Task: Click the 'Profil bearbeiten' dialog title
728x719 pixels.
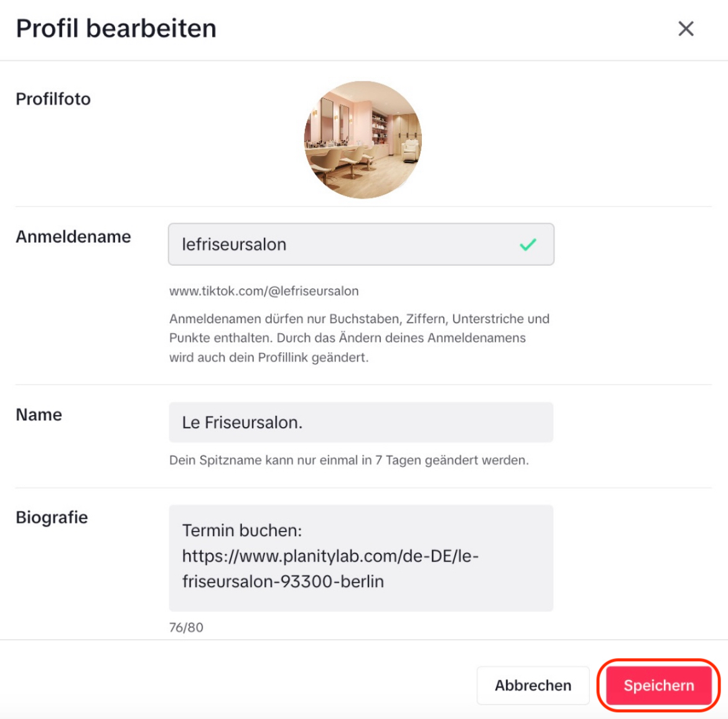Action: [x=116, y=29]
